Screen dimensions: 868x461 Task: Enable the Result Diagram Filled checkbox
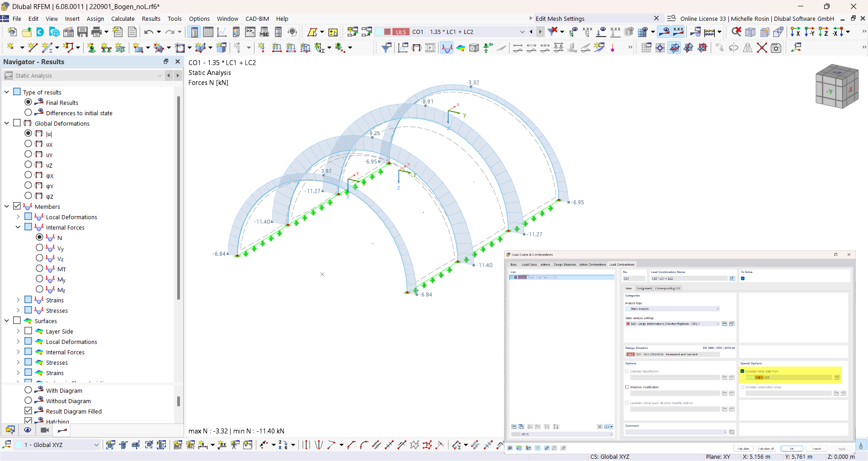click(28, 411)
